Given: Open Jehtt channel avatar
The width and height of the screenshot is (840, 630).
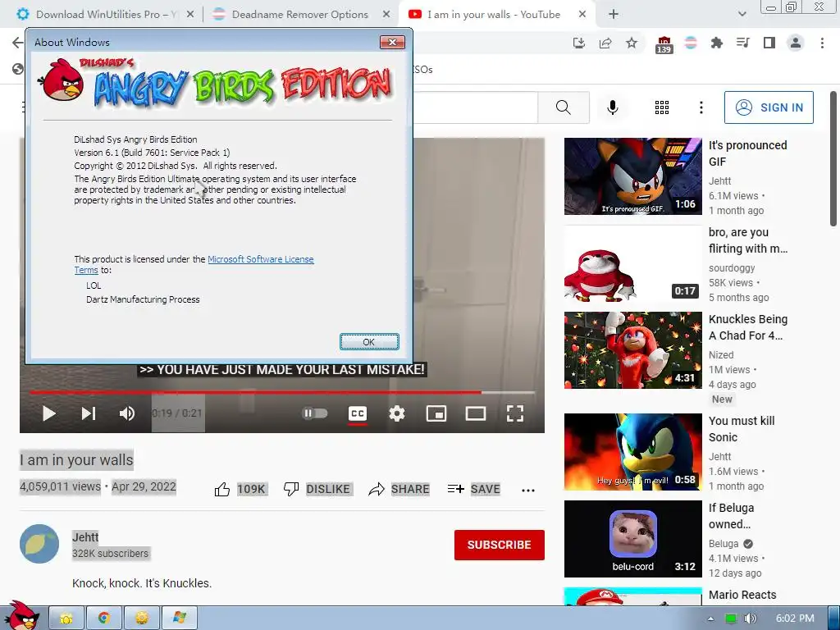Looking at the screenshot, I should click(39, 544).
